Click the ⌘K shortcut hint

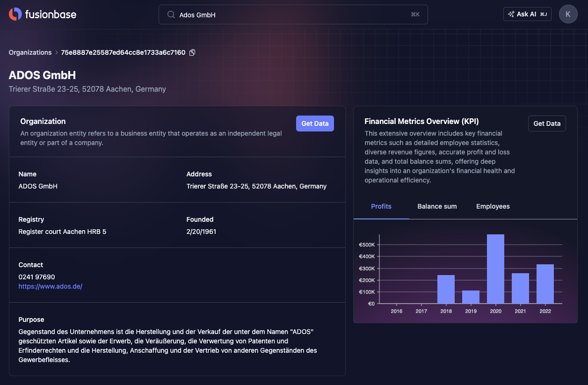coord(415,15)
